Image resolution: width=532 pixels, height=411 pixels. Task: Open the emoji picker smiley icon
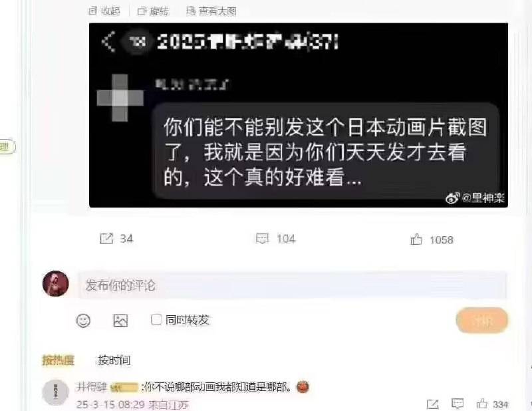click(83, 321)
